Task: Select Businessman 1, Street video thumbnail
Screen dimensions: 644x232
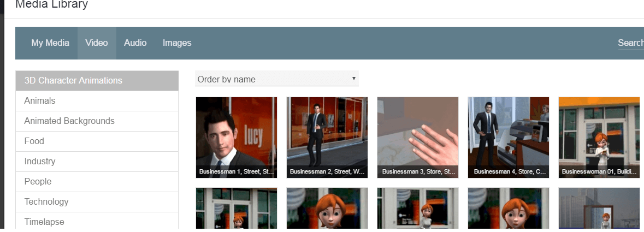Action: pyautogui.click(x=237, y=138)
